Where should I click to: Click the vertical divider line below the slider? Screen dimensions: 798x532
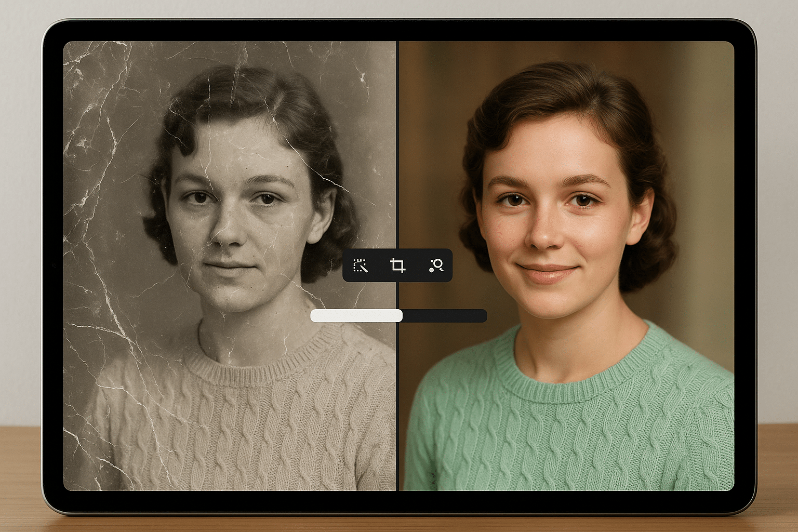(x=397, y=405)
